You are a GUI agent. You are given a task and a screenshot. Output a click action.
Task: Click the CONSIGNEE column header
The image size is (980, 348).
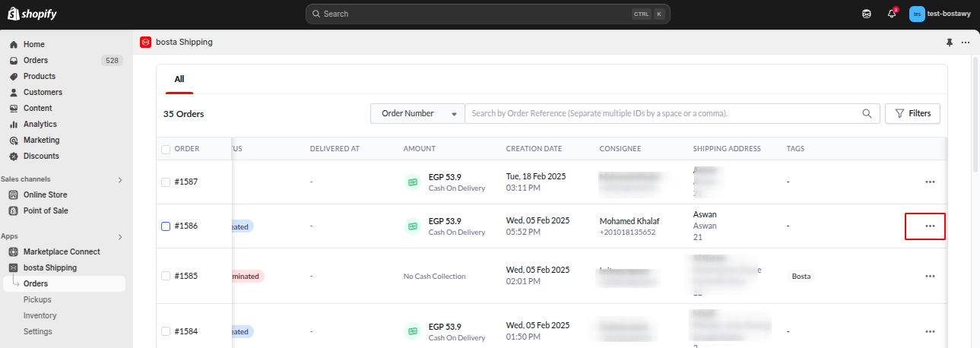pyautogui.click(x=620, y=149)
